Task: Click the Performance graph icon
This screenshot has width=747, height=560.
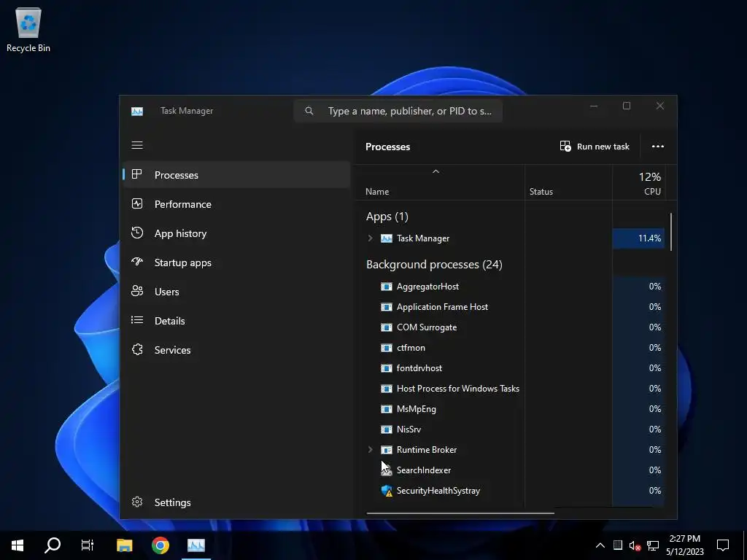Action: click(x=136, y=204)
